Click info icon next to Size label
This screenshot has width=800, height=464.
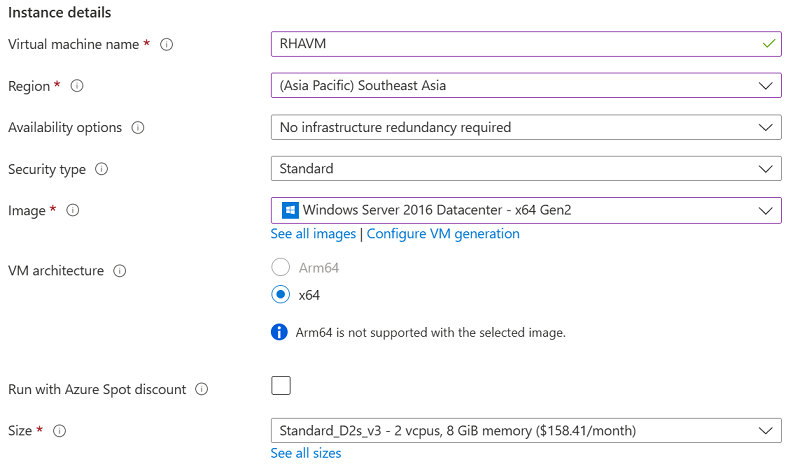(x=60, y=431)
